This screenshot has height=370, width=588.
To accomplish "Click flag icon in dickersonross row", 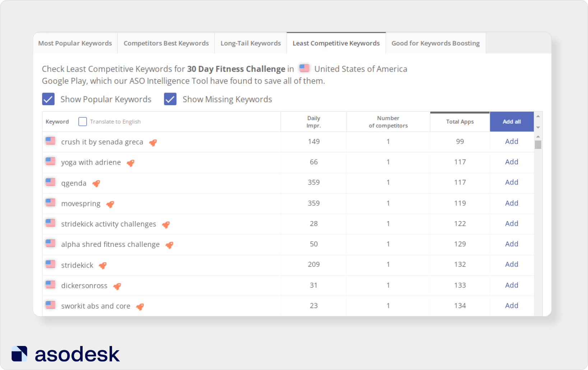I will [50, 285].
